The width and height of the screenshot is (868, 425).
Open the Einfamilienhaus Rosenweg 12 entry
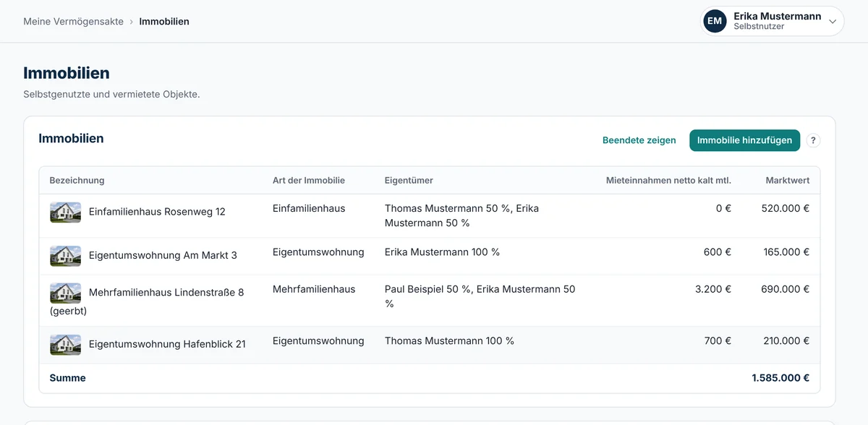tap(157, 212)
